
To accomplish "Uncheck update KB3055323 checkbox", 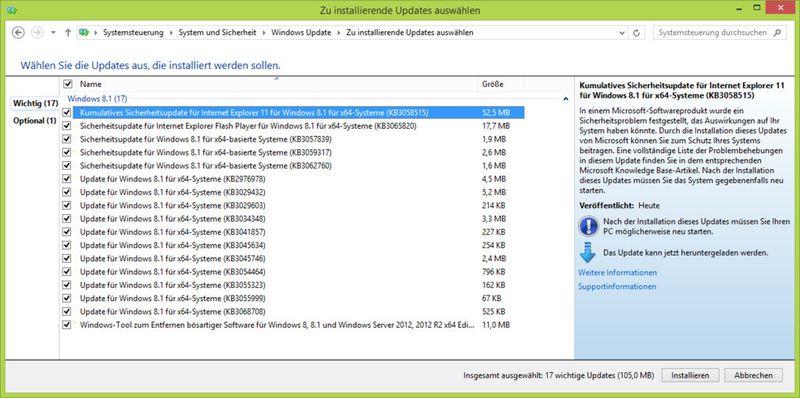I will pyautogui.click(x=67, y=285).
